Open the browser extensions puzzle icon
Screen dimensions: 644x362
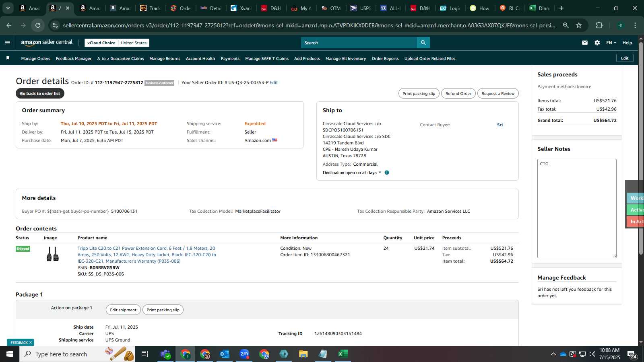(x=599, y=25)
